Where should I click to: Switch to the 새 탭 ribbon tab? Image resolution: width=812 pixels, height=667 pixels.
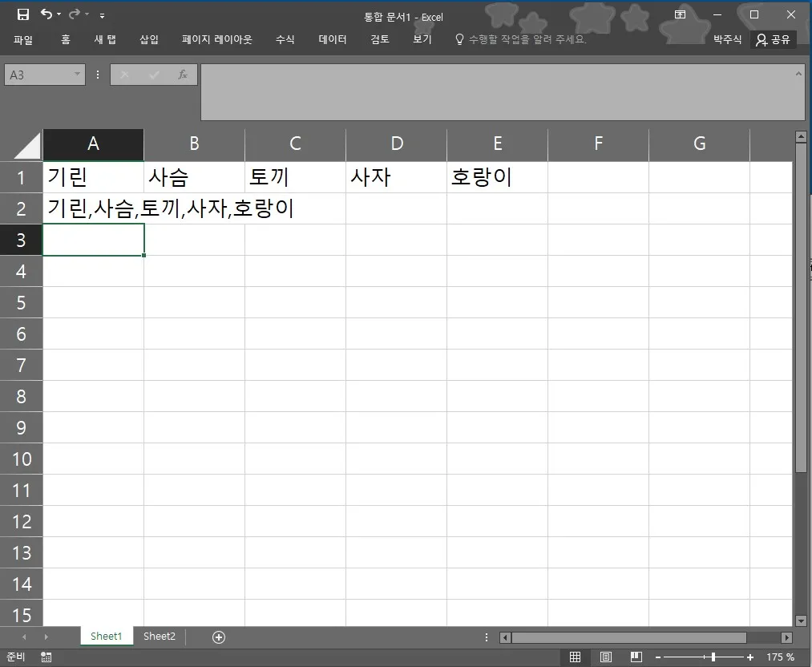[x=105, y=39]
